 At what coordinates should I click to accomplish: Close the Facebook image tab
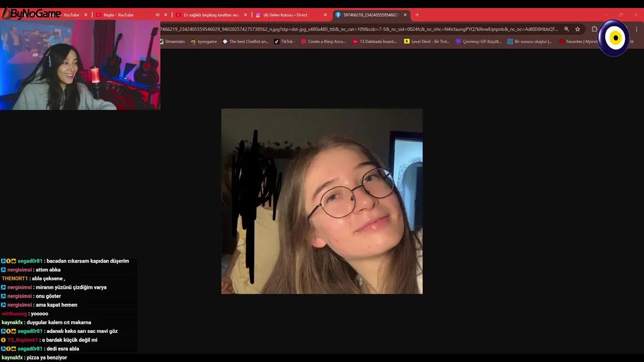(x=405, y=15)
